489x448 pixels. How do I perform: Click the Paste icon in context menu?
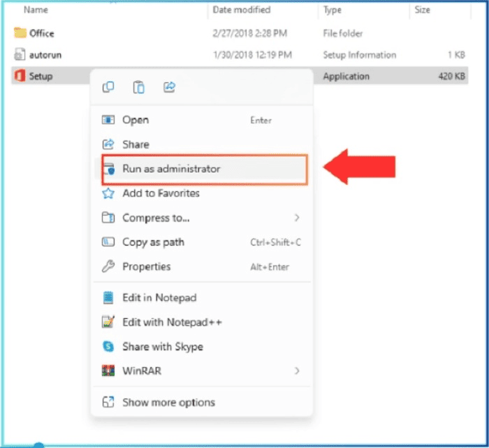139,87
